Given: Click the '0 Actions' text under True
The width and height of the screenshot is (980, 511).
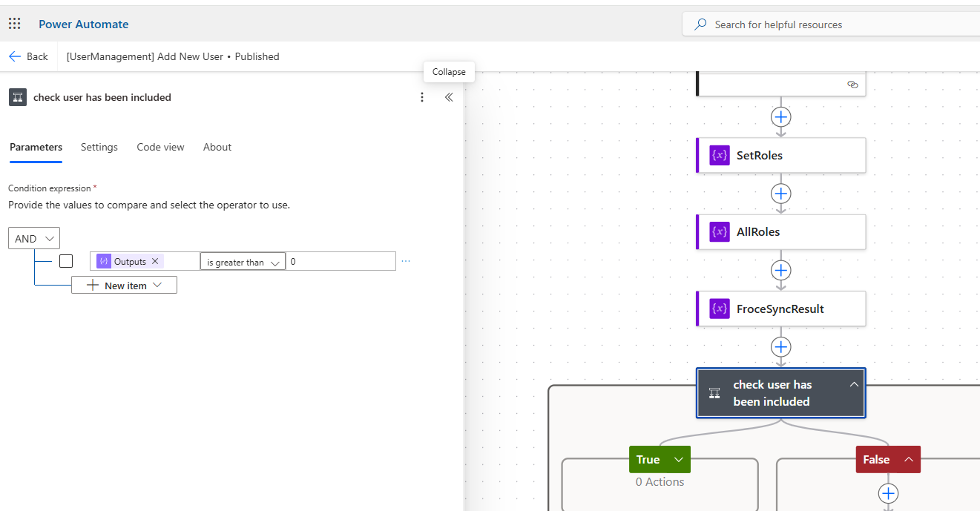Looking at the screenshot, I should [x=660, y=481].
